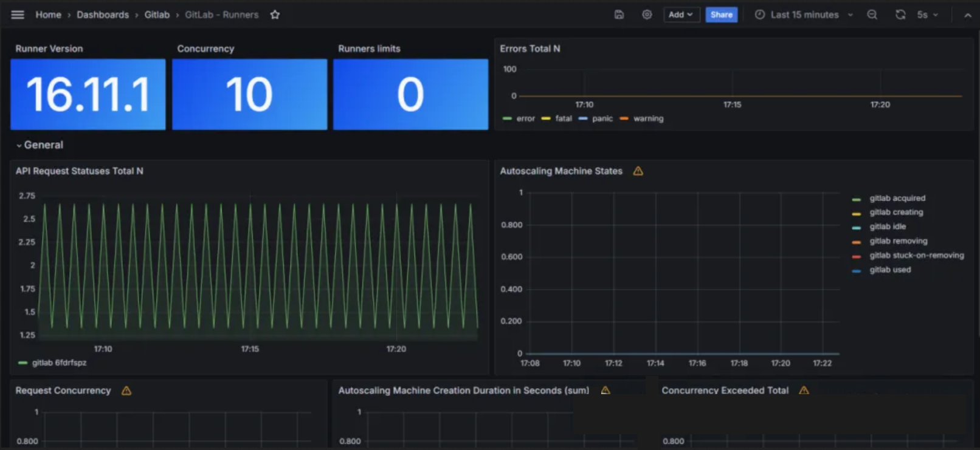Open the Autoscaling Machine States panel title
Image resolution: width=980 pixels, height=450 pixels.
point(561,171)
